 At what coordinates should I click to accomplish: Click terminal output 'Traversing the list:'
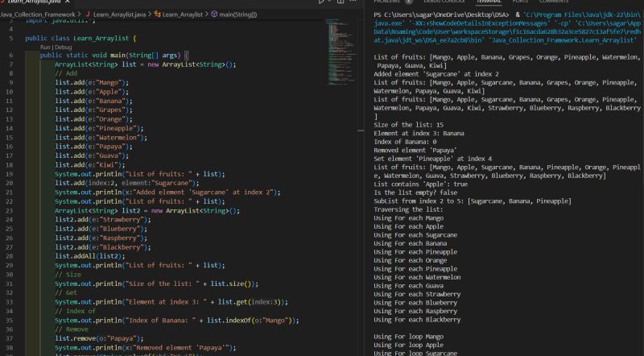coord(408,209)
